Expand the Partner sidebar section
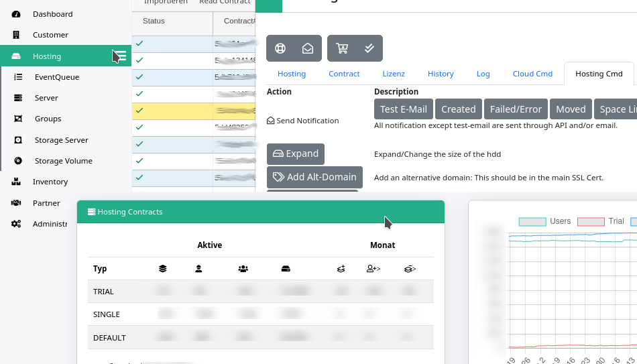This screenshot has width=637, height=364. click(x=46, y=203)
